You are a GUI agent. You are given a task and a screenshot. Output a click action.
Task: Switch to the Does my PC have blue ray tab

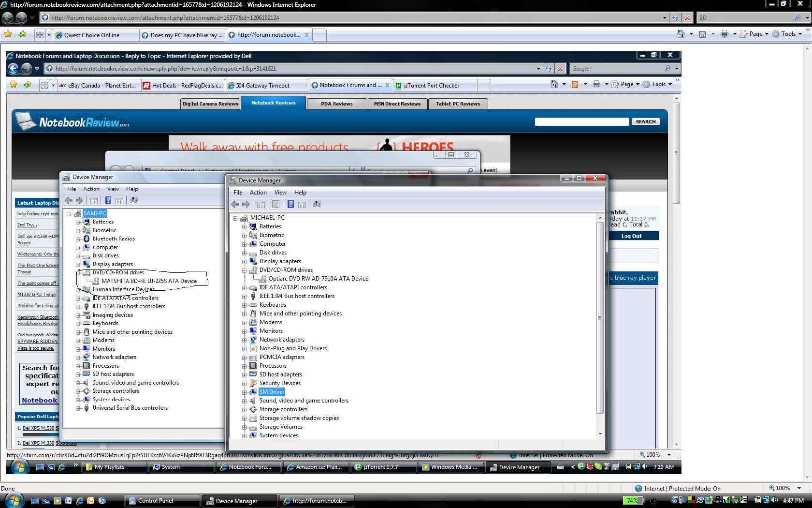[x=182, y=35]
